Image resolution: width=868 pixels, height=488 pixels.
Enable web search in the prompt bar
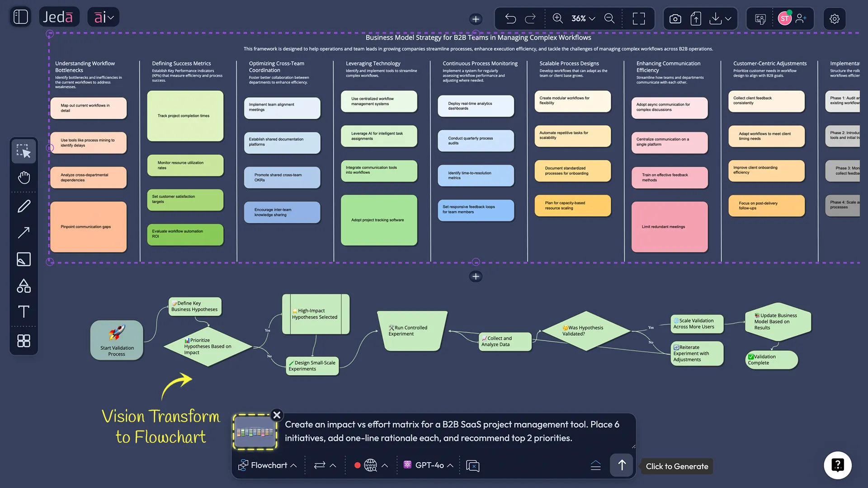[371, 465]
